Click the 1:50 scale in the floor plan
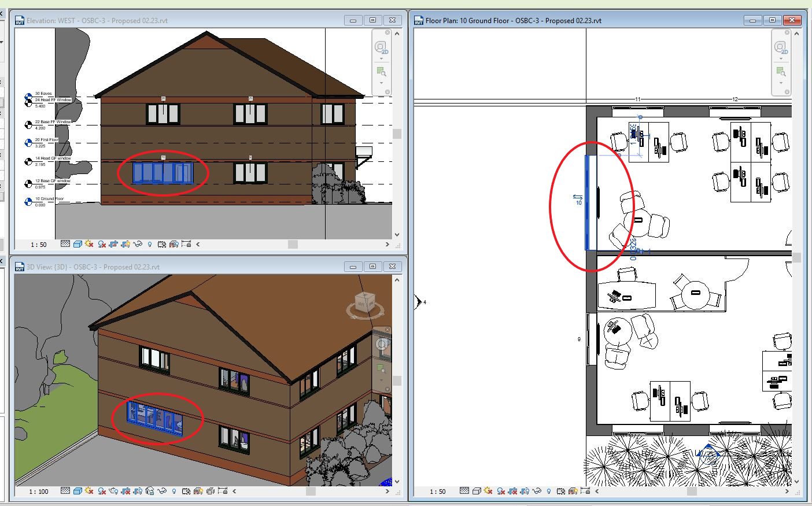 tap(437, 492)
